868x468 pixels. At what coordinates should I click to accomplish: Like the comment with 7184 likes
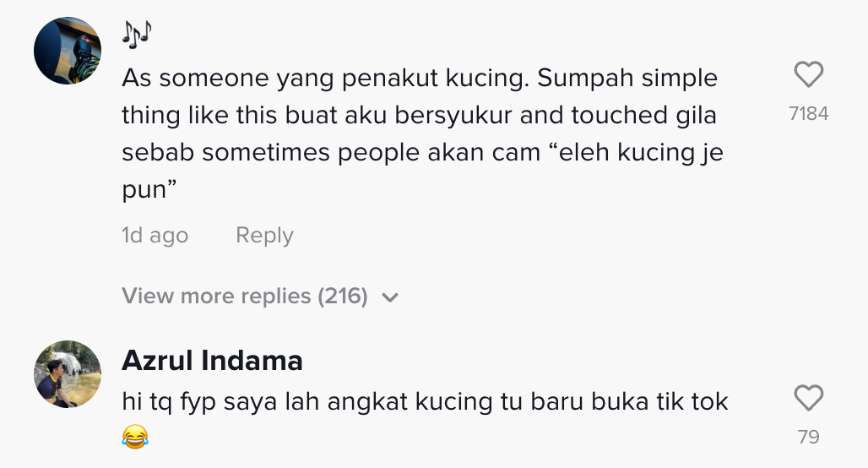(x=809, y=77)
